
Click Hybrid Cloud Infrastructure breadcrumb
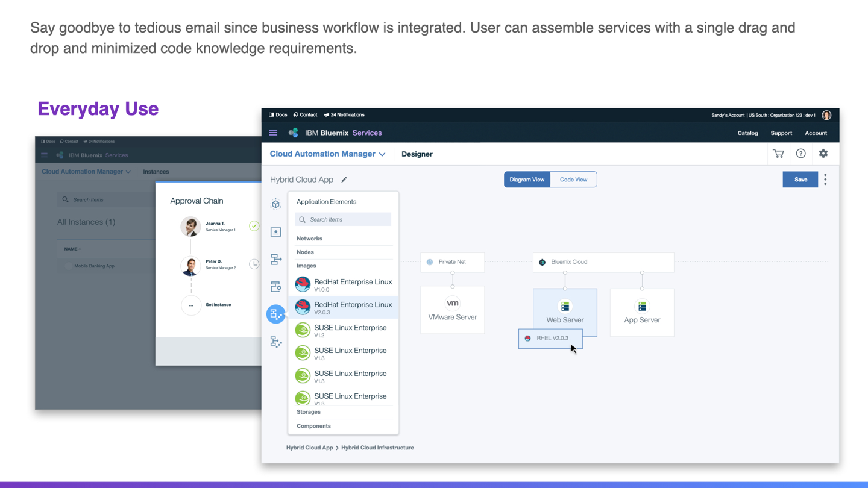377,448
